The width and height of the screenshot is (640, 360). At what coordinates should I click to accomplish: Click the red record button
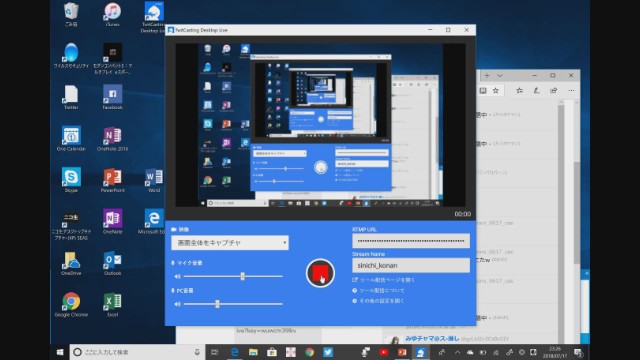[320, 273]
